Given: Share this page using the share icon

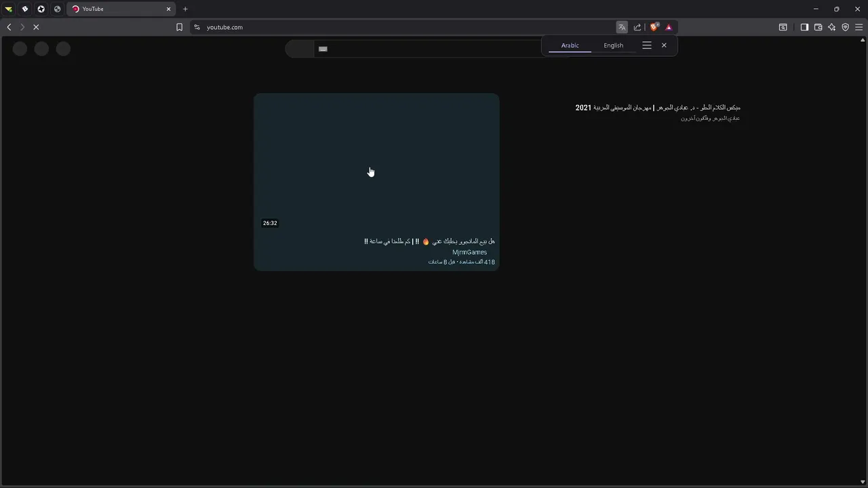Looking at the screenshot, I should pos(637,27).
